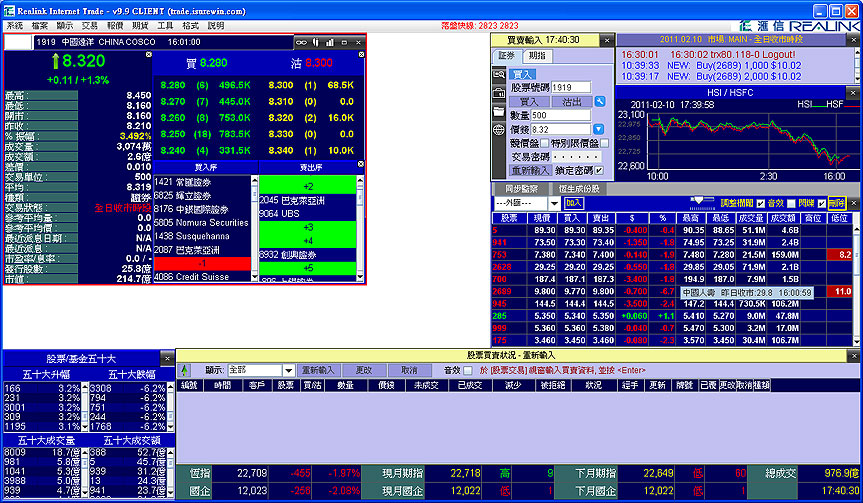Open the 格式 menu
This screenshot has width=863, height=503.
point(190,25)
